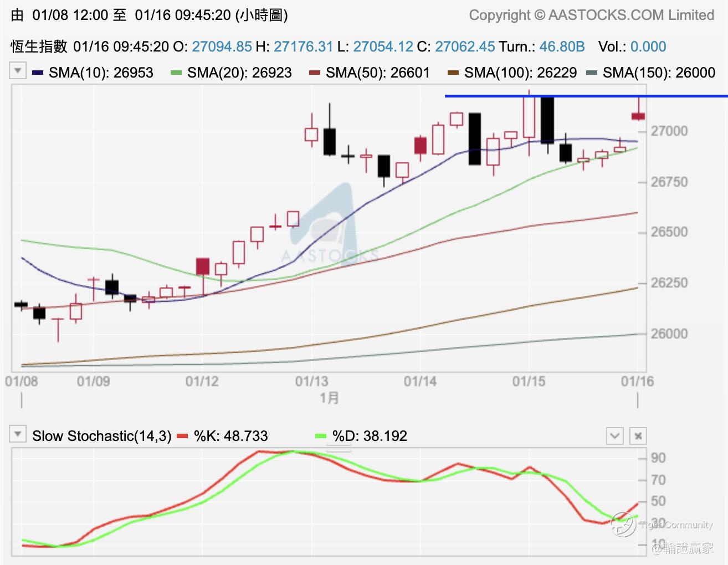The width and height of the screenshot is (728, 565).
Task: Open the dropdown arrow beside the SMA(10) legend
Action: click(x=18, y=71)
